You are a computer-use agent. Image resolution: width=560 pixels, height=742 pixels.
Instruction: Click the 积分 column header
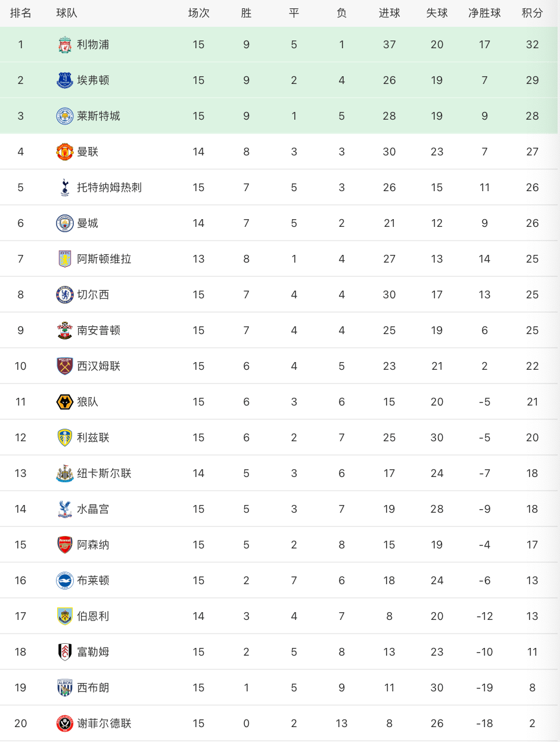(532, 13)
